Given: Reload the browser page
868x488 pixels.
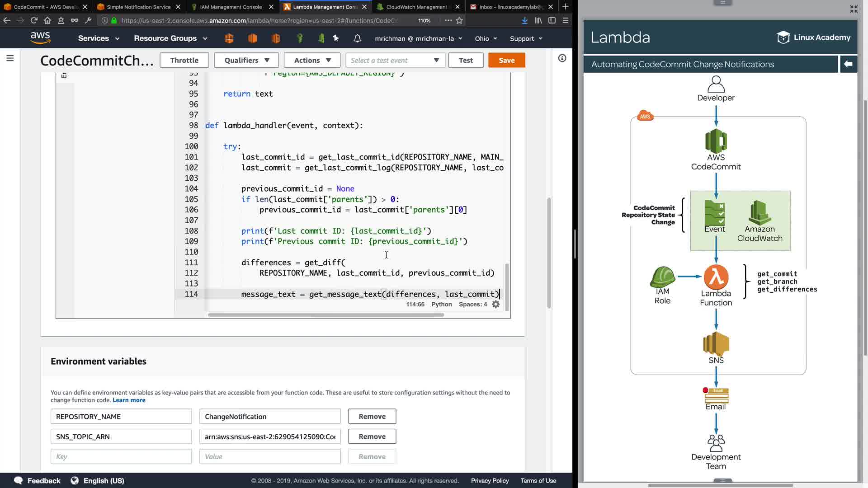Looking at the screenshot, I should click(x=34, y=20).
